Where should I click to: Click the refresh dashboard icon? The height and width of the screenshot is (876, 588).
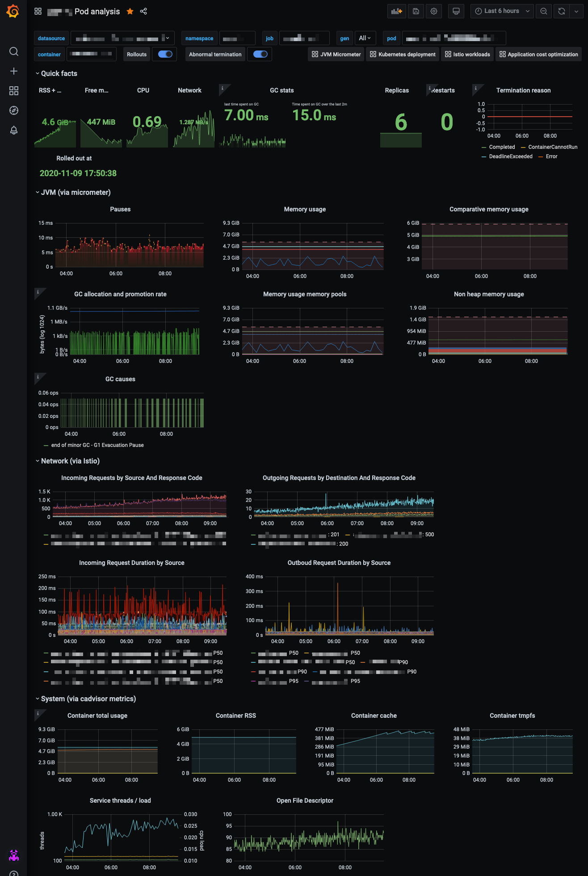click(562, 11)
